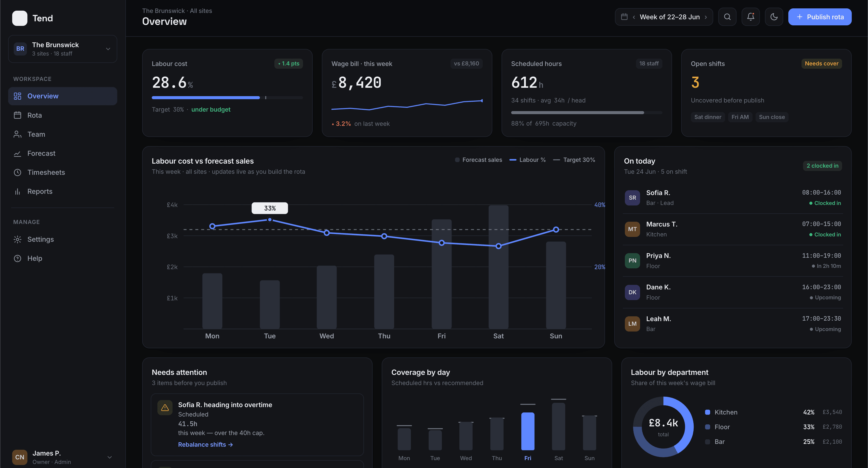The height and width of the screenshot is (468, 868).
Task: Click the £8.4k donut chart center
Action: tap(663, 427)
